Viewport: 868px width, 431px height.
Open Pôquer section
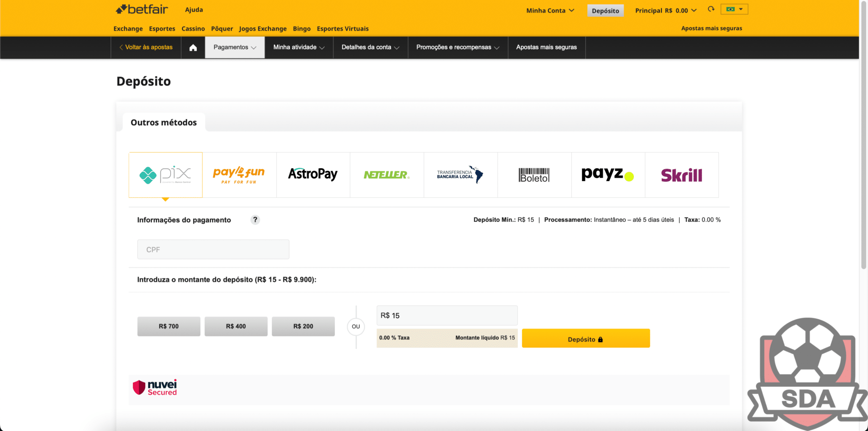[x=222, y=29]
